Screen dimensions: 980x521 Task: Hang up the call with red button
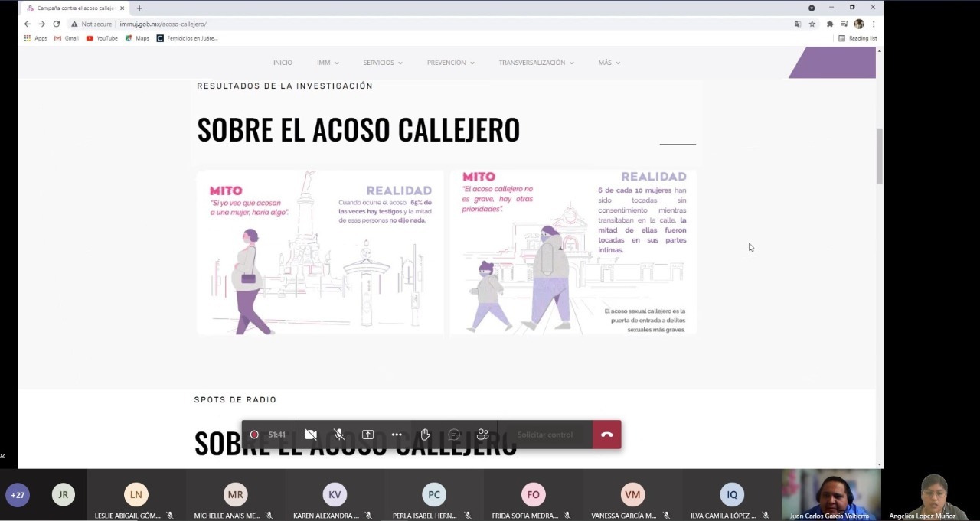(606, 435)
